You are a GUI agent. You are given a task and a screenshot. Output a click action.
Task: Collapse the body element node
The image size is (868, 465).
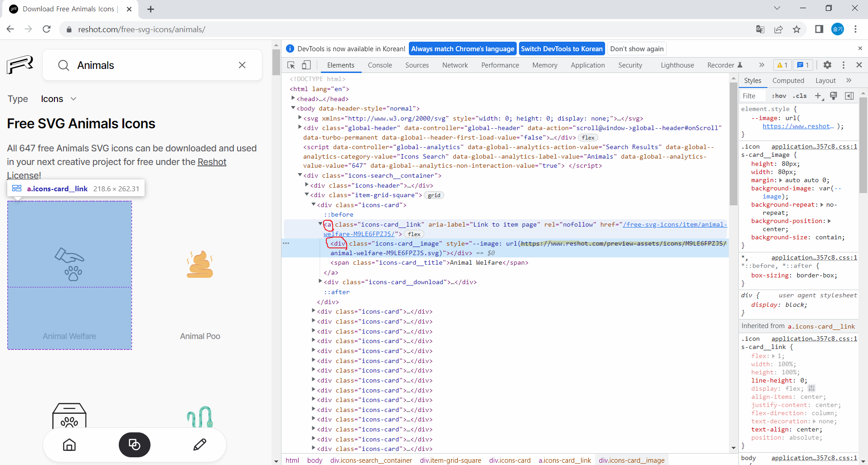293,108
